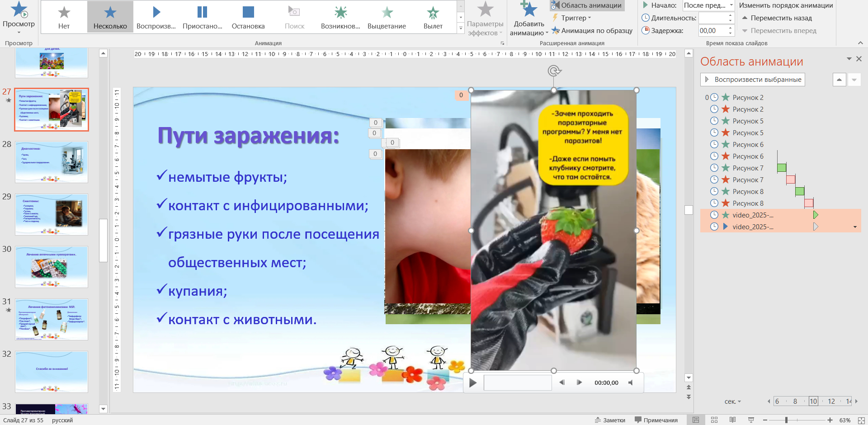This screenshot has height=425, width=868.
Task: Click the Остановка animation effect
Action: (x=248, y=16)
